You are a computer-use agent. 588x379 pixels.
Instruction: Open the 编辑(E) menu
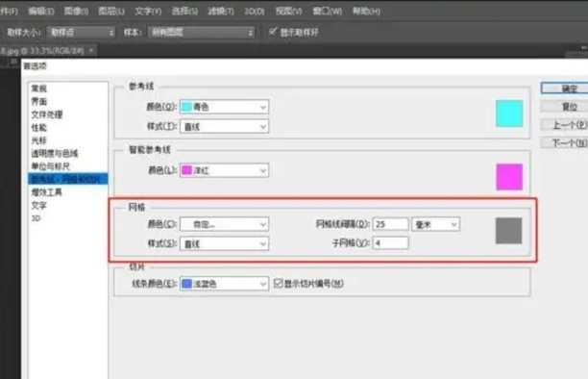coord(41,12)
